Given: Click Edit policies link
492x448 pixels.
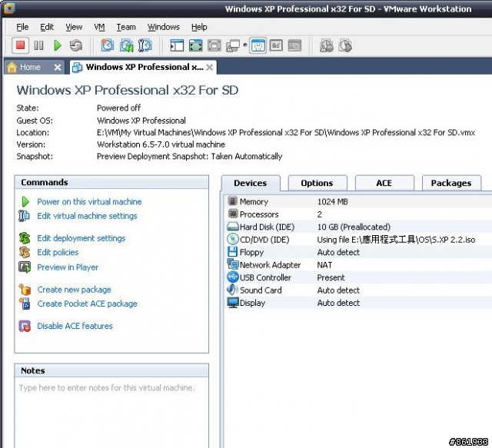Looking at the screenshot, I should coord(58,253).
